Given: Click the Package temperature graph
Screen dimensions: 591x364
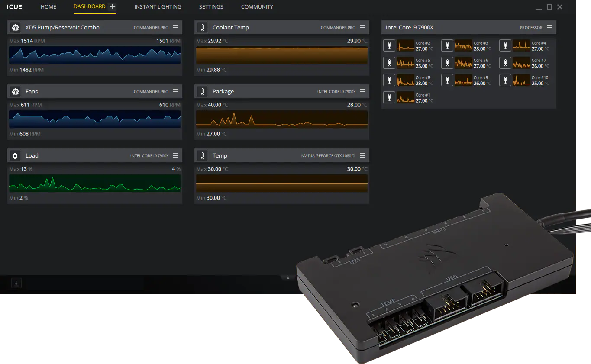Looking at the screenshot, I should [282, 119].
